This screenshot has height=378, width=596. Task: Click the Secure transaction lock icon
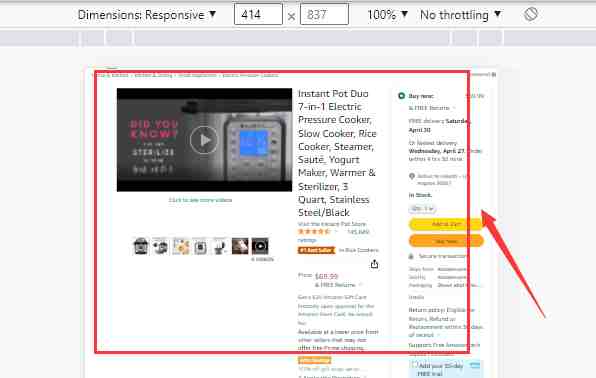(411, 256)
